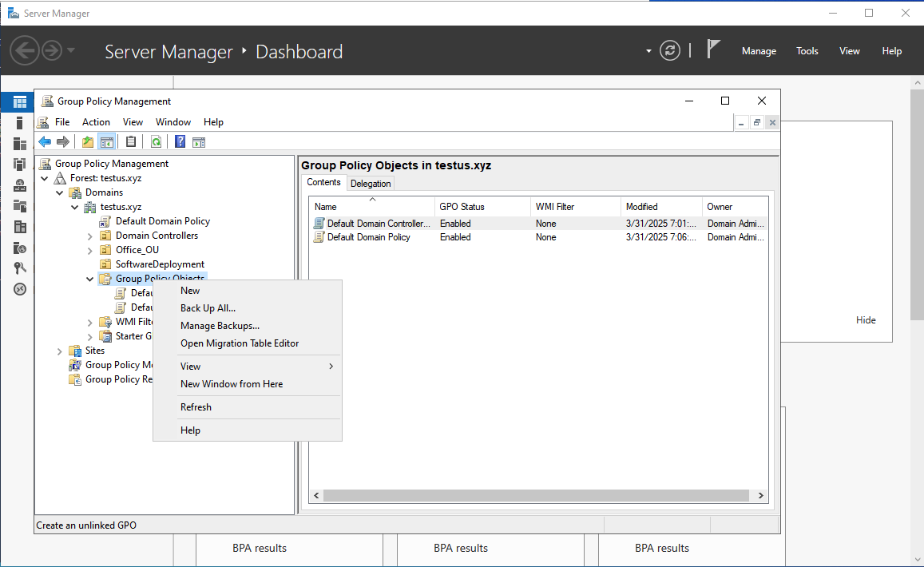Expand the Office_OU tree node
Screen dimensions: 924x567
tap(90, 250)
